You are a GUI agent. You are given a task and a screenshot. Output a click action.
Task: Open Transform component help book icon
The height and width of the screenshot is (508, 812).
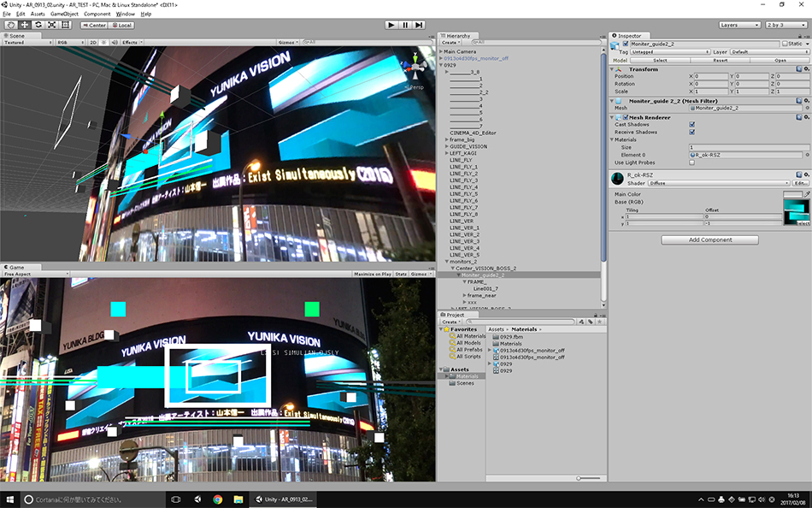tap(799, 69)
